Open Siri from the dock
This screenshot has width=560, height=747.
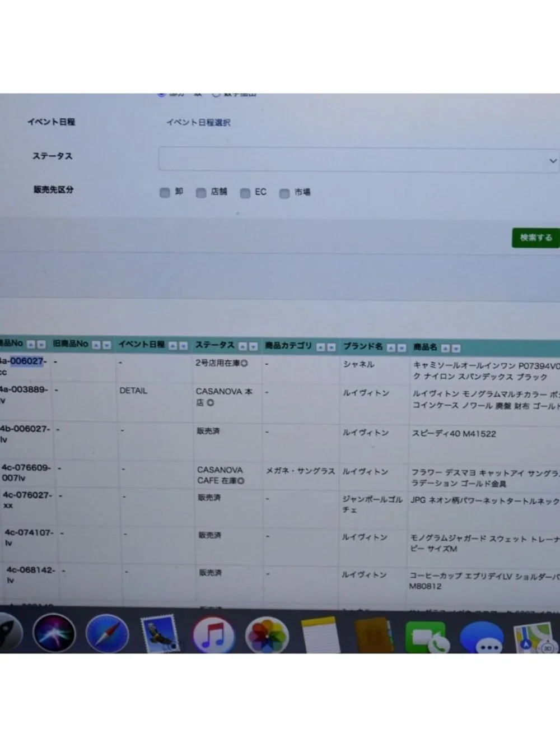click(x=54, y=633)
